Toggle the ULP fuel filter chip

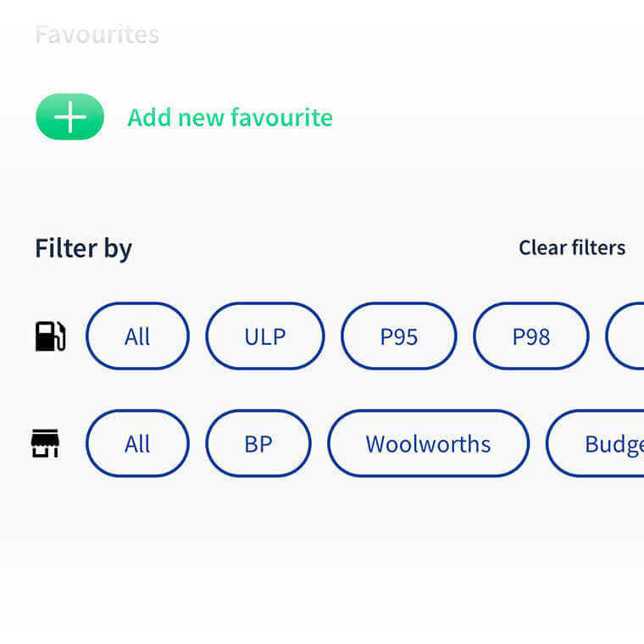(264, 336)
